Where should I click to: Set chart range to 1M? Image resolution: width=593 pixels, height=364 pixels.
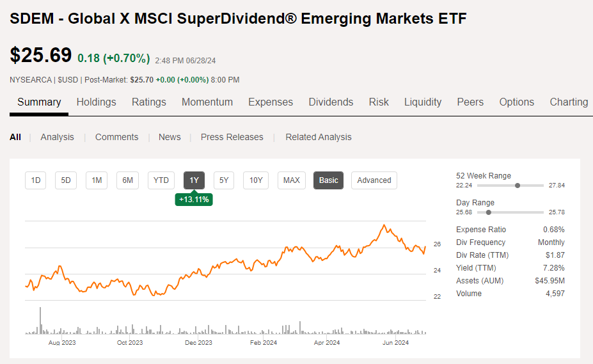(x=97, y=180)
